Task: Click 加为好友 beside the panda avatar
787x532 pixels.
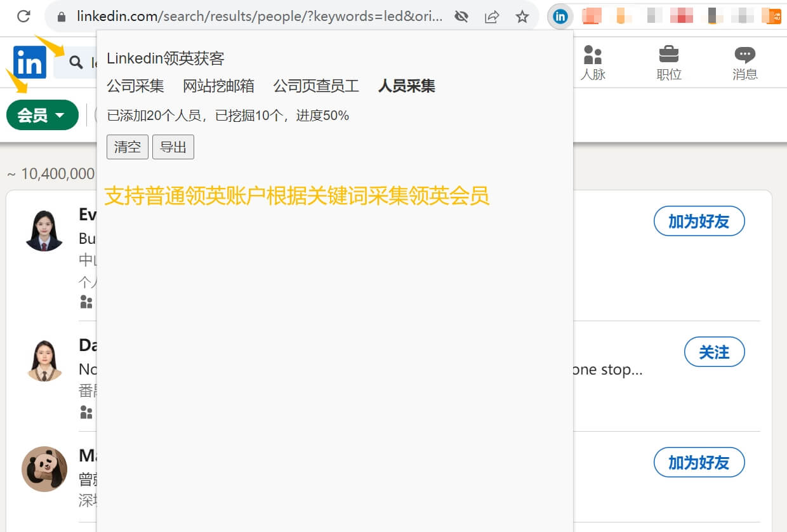Action: click(699, 463)
